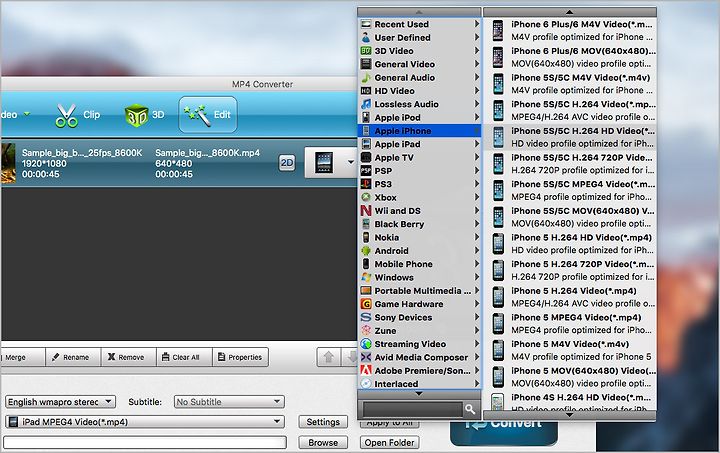Click the Adobe Premiere icon
This screenshot has width=720, height=453.
pos(366,370)
